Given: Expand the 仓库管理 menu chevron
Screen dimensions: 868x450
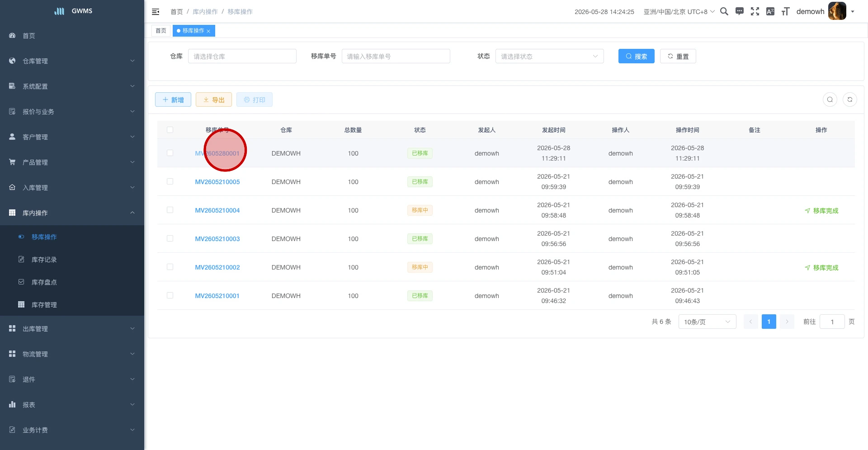Looking at the screenshot, I should (132, 61).
